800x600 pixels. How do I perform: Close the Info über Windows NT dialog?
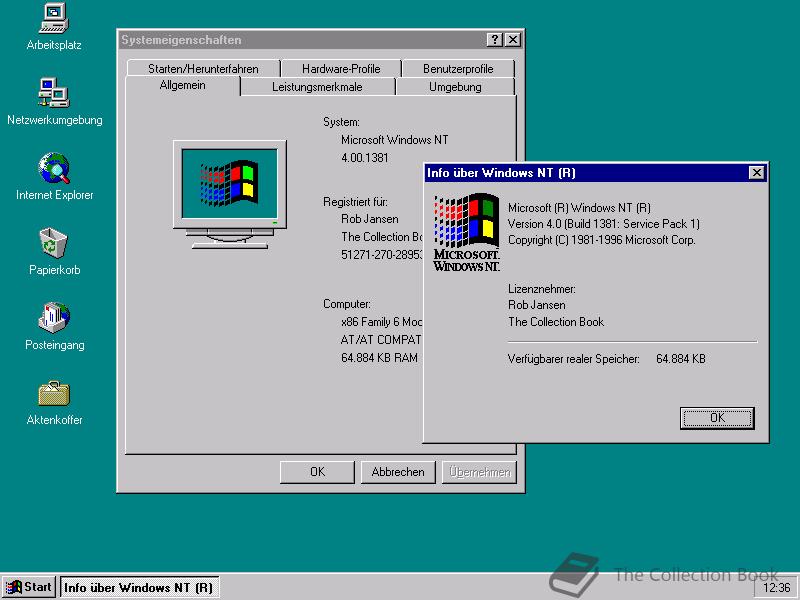coord(757,173)
